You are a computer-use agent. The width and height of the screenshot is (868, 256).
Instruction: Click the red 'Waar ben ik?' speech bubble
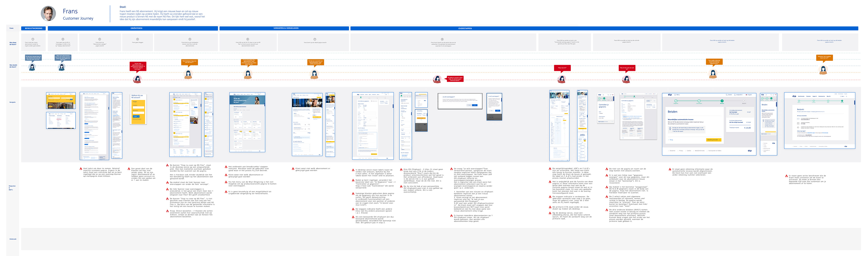[x=562, y=68]
